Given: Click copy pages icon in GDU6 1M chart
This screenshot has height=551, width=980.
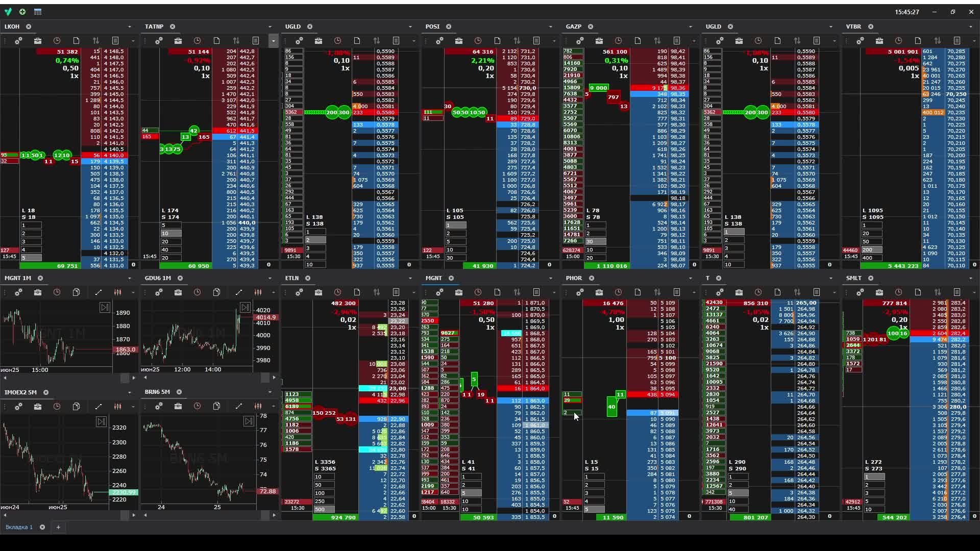Looking at the screenshot, I should click(x=216, y=292).
